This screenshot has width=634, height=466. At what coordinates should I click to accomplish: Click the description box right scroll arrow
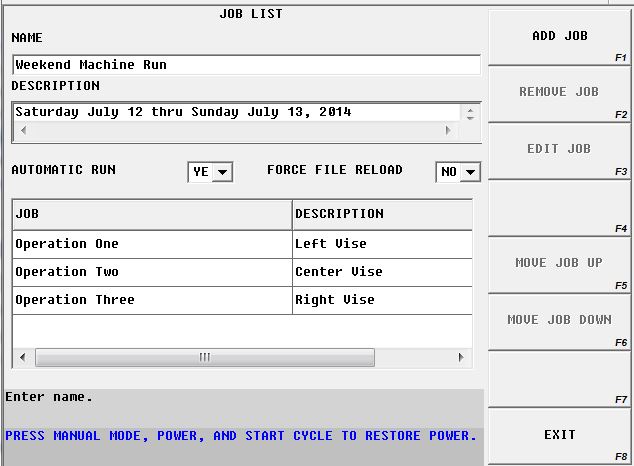click(448, 130)
